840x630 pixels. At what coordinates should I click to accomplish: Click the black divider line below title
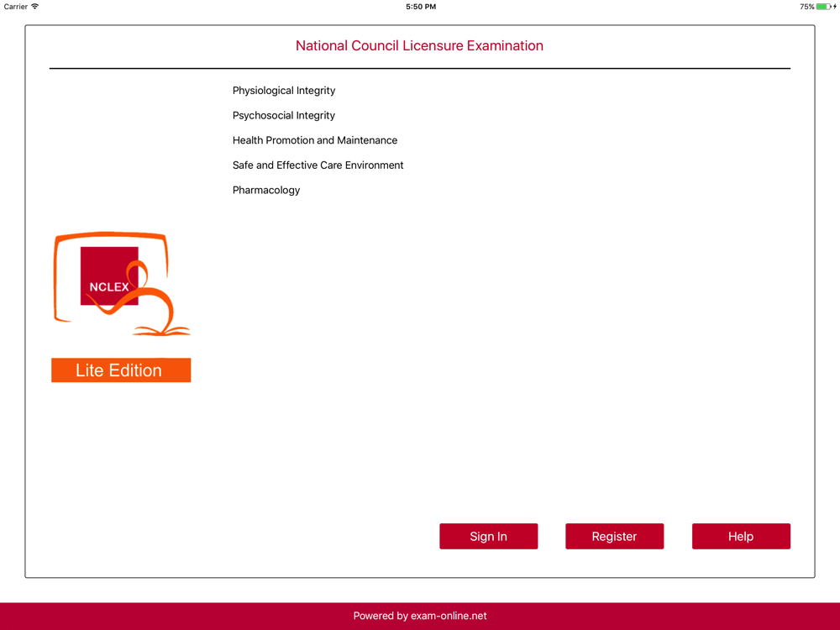420,69
